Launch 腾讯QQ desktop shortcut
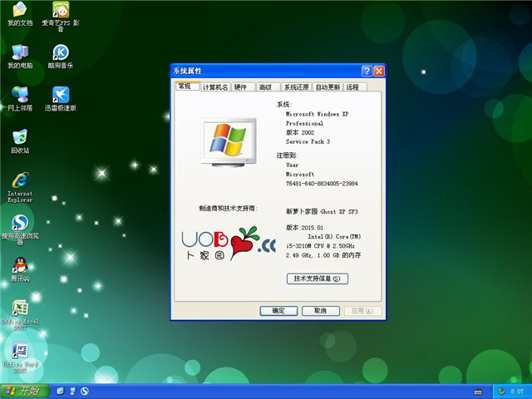The image size is (532, 399). (x=19, y=266)
